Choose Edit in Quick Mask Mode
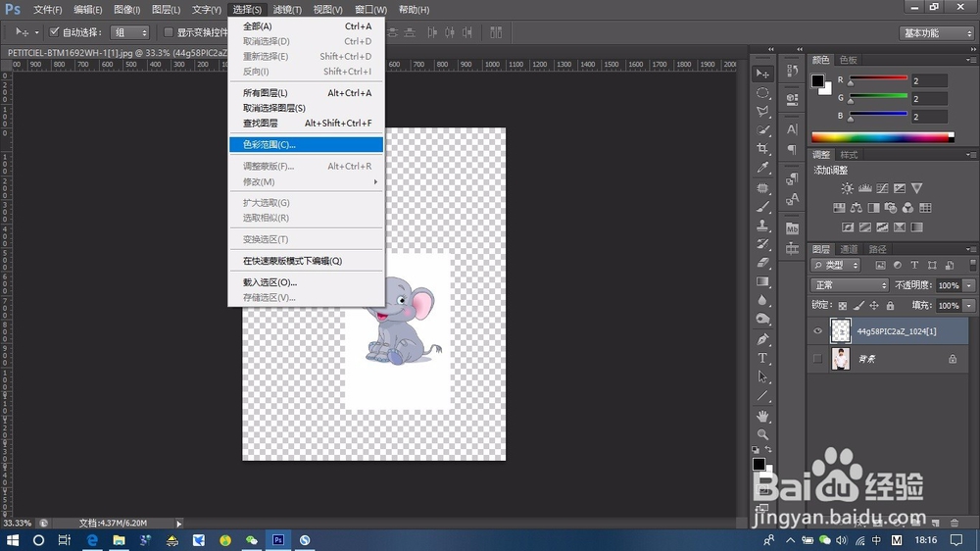The width and height of the screenshot is (980, 551). 306,261
